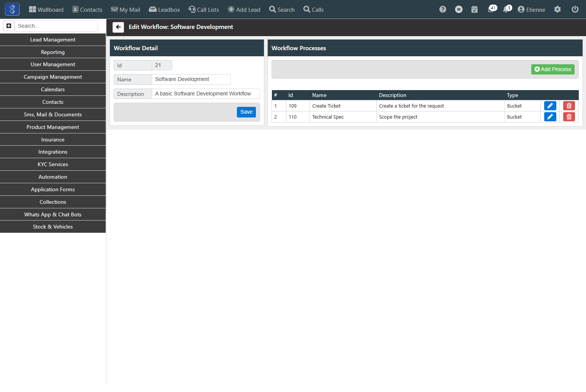Expand the Reporting sidebar section
586x392 pixels.
pyautogui.click(x=53, y=52)
